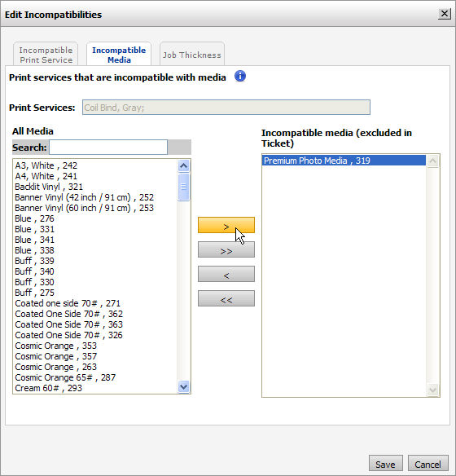Click the All Media scrollbar thumb
The width and height of the screenshot is (456, 476).
(183, 187)
